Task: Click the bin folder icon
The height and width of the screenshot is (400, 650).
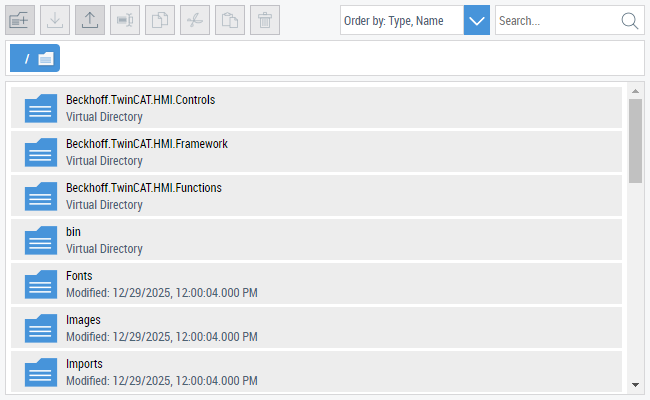Action: coord(41,240)
